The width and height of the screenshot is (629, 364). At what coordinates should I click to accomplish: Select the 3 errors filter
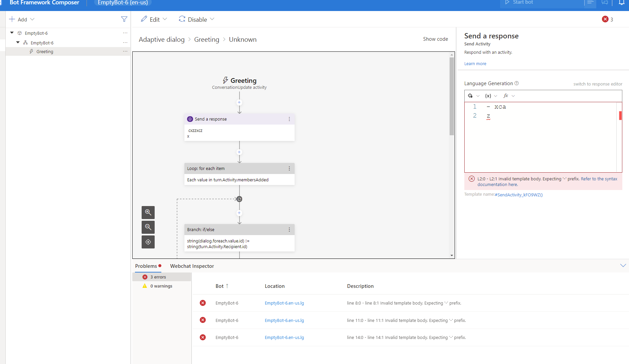coord(162,277)
